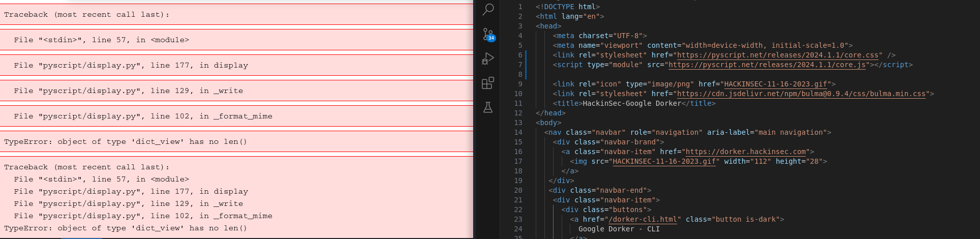The width and height of the screenshot is (980, 239).
Task: Click the top boxed Traceback header line
Action: pyautogui.click(x=87, y=14)
